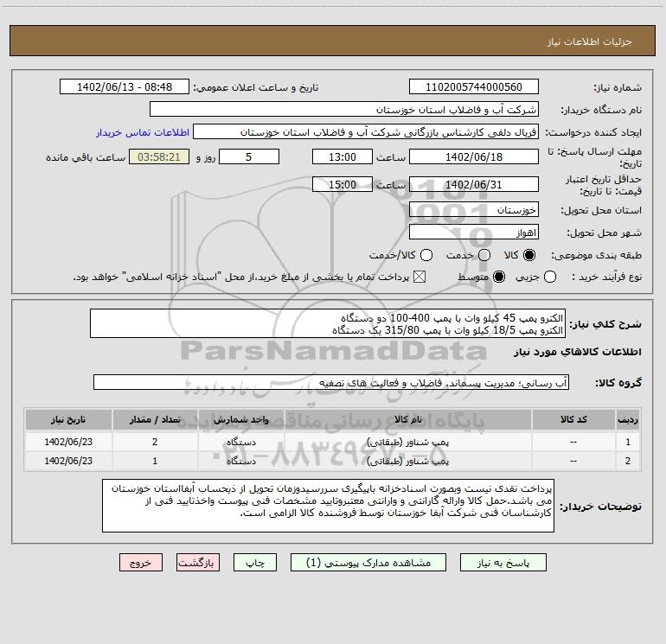The width and height of the screenshot is (666, 644).
Task: Select the جزیی purchase type radio
Action: click(x=549, y=277)
